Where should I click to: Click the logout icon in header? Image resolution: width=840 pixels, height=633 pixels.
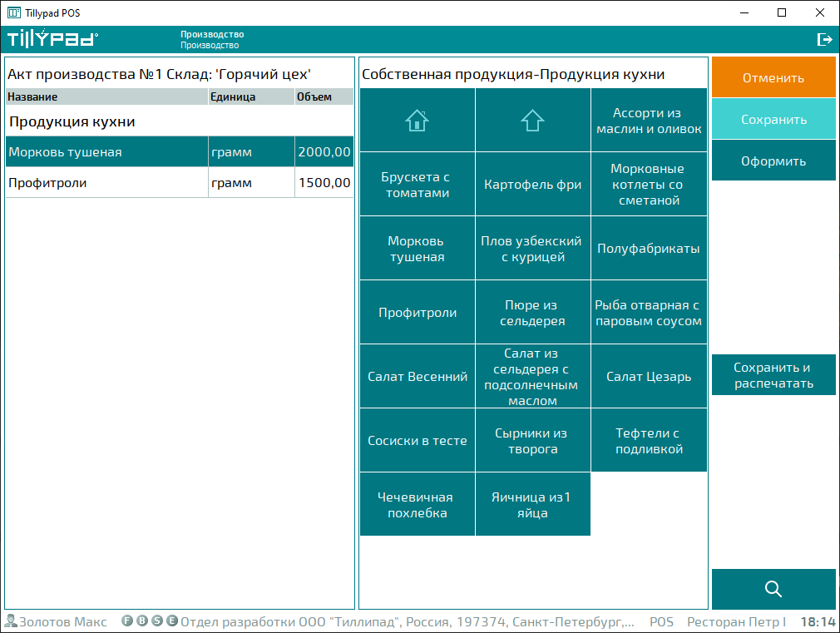tap(824, 39)
